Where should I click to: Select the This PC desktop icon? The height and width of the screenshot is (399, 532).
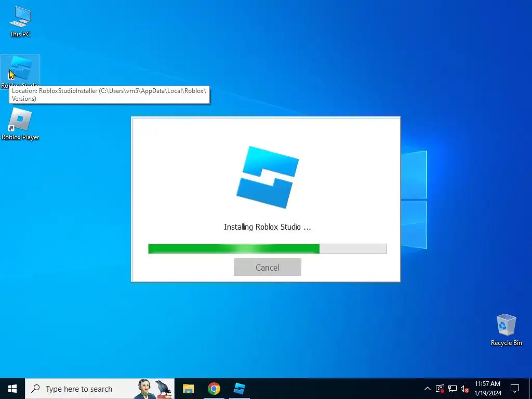coord(20,21)
